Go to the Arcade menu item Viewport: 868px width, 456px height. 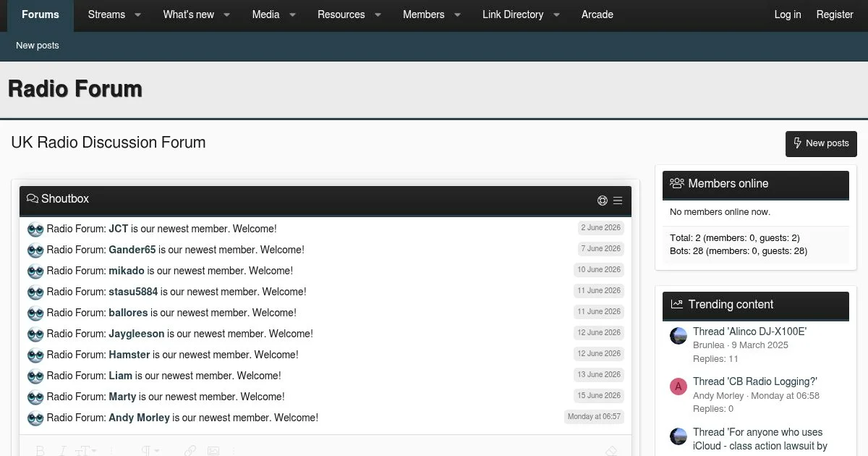click(x=597, y=14)
